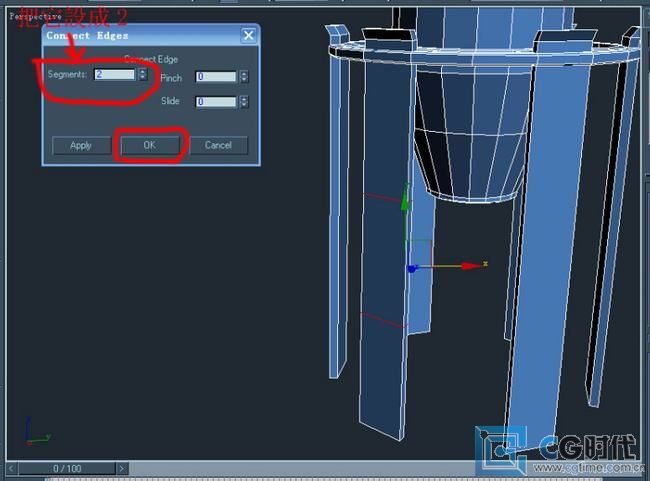Click the Slide value field
Viewport: 650px width, 481px height.
tap(216, 102)
